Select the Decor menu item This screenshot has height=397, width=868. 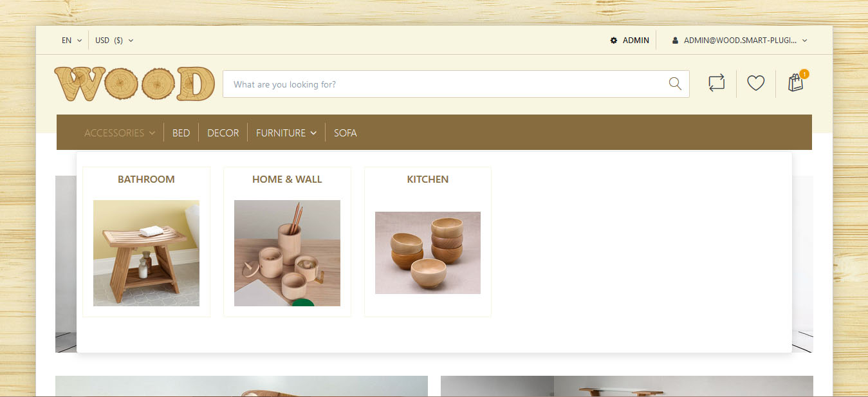click(223, 133)
